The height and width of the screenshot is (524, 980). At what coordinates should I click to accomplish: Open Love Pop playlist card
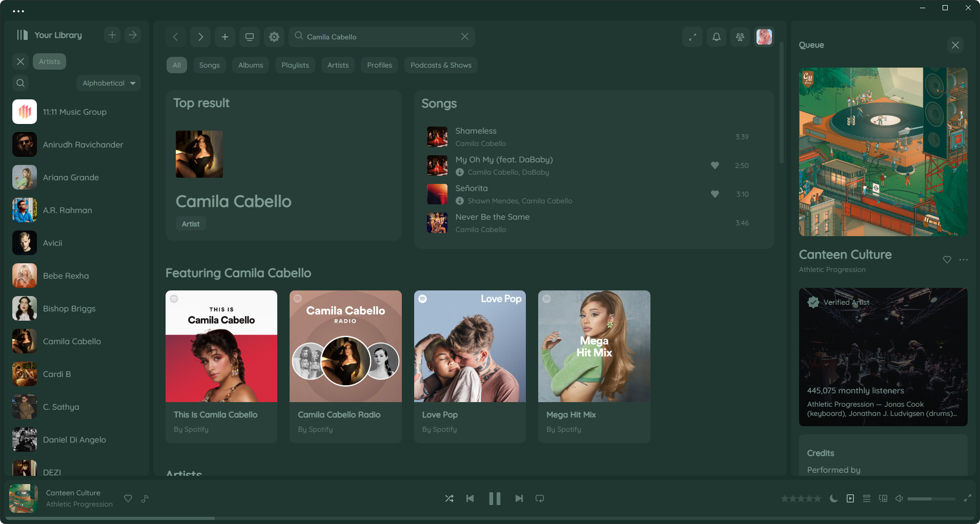(x=470, y=366)
